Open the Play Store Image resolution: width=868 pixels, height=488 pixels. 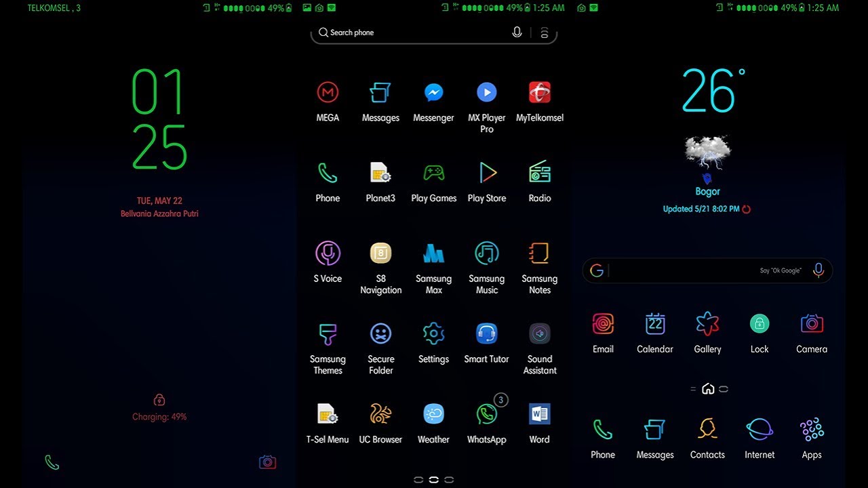[x=486, y=173]
